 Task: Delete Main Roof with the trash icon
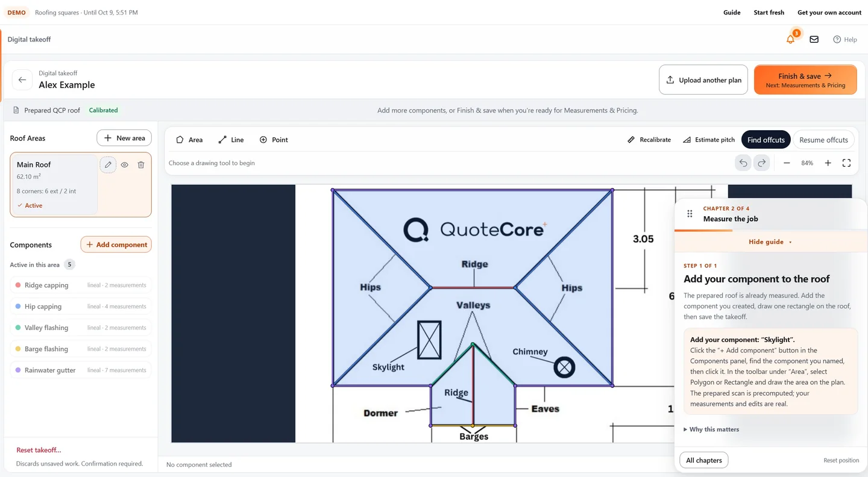pos(140,164)
